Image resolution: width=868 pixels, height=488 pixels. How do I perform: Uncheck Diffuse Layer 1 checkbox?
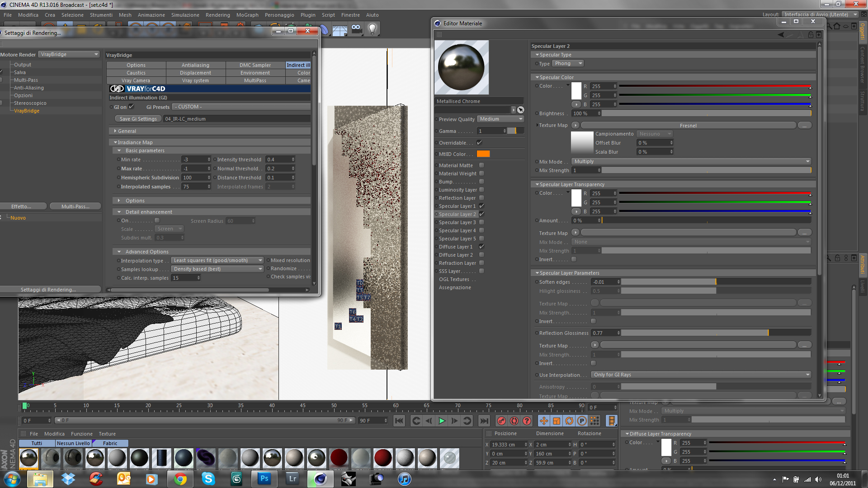coord(481,247)
